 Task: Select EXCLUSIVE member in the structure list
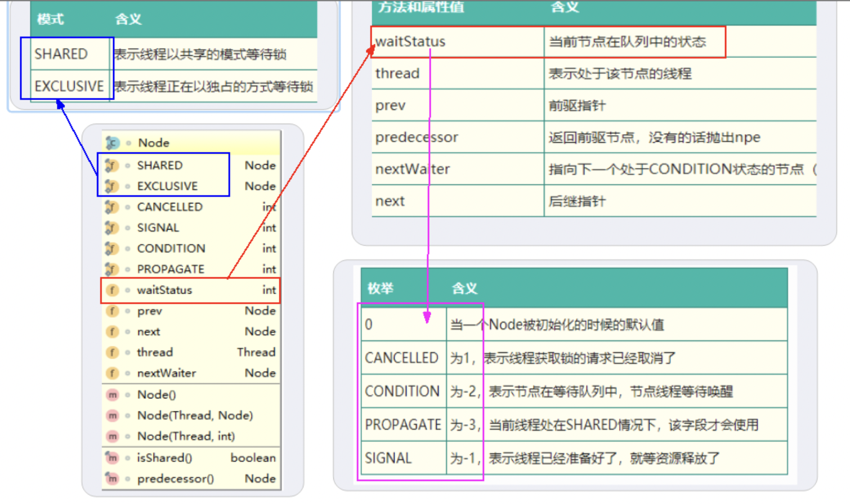[x=191, y=186]
